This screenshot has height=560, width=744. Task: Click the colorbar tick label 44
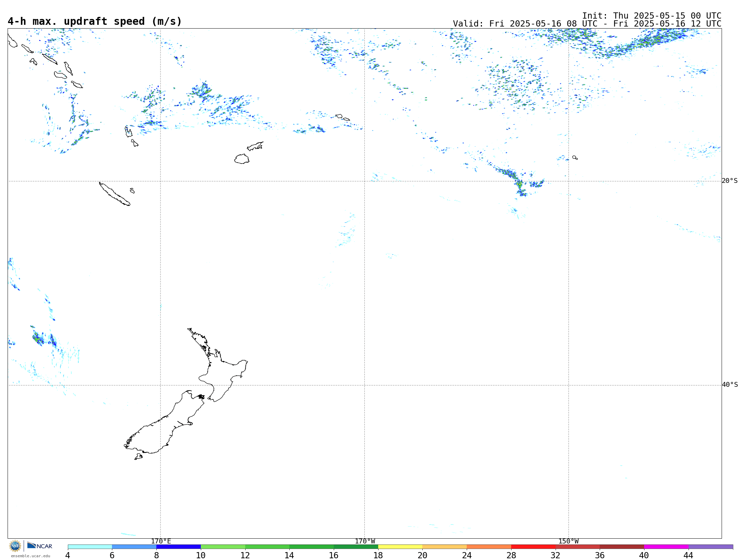[x=689, y=555]
